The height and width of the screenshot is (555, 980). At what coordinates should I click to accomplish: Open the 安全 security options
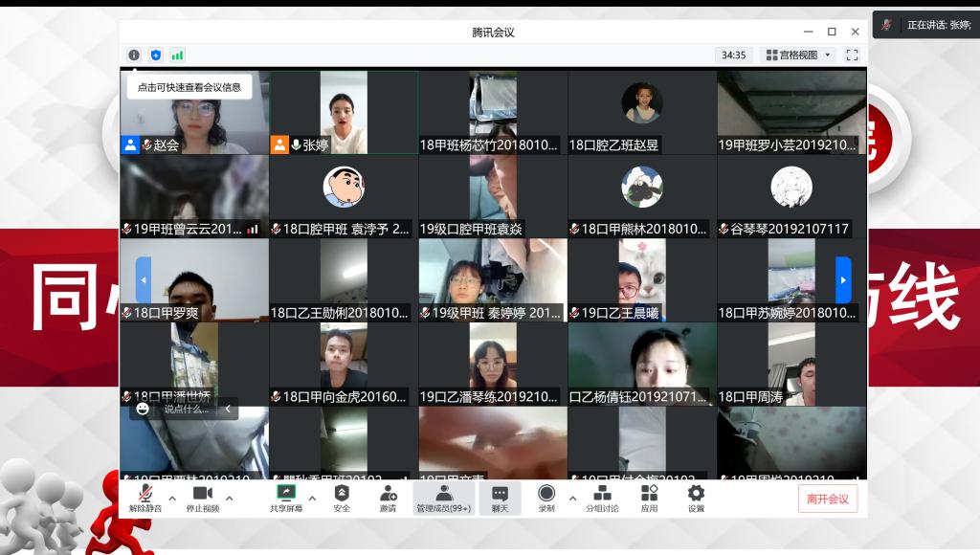(x=342, y=498)
